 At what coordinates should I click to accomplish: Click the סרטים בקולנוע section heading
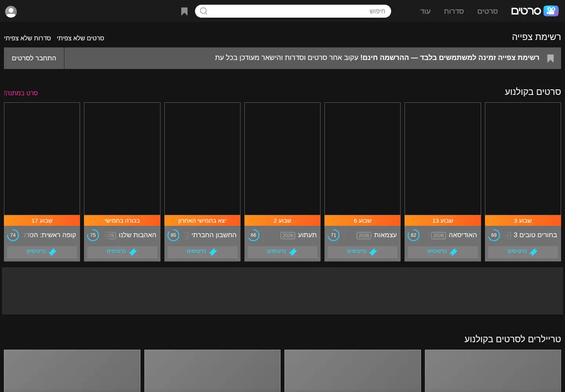[x=532, y=92]
